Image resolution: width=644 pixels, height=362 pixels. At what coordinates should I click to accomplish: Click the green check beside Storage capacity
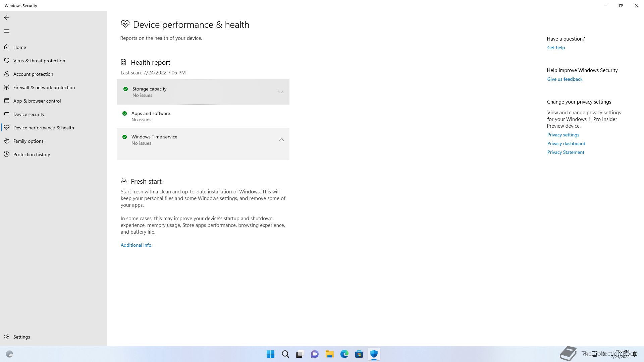(x=126, y=89)
